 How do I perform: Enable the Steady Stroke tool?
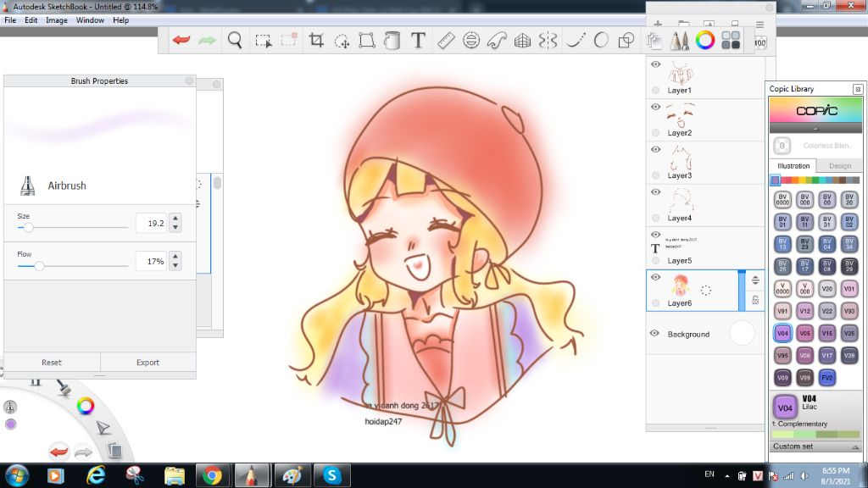576,40
